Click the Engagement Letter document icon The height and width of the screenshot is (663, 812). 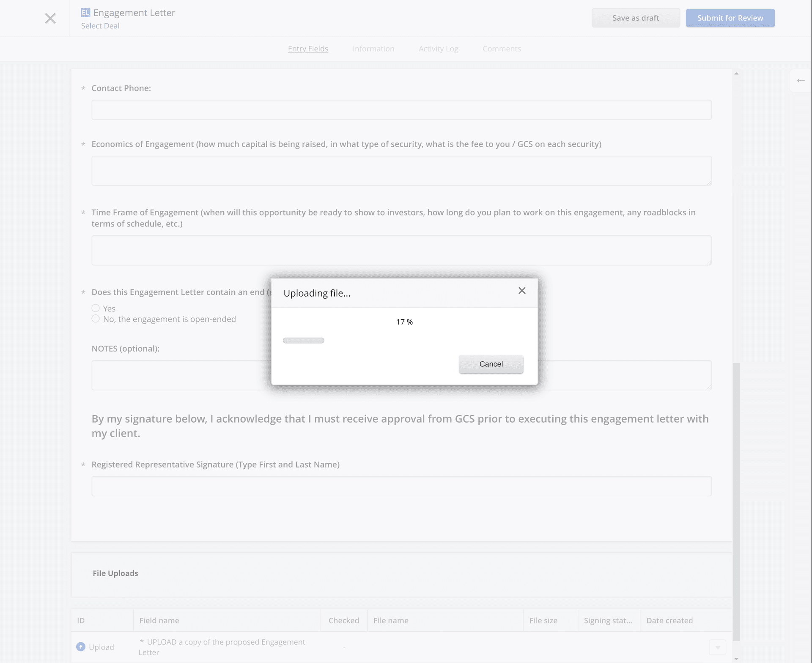pos(85,12)
